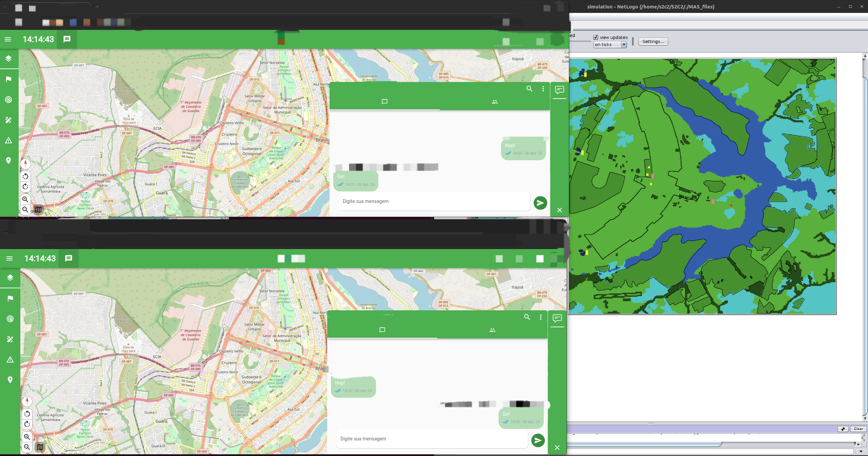Type in bottom chat's Digite sua mensagem field

click(432, 439)
